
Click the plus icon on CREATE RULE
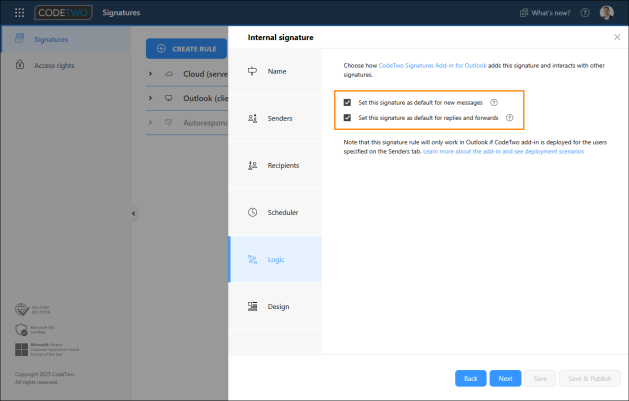(x=161, y=49)
